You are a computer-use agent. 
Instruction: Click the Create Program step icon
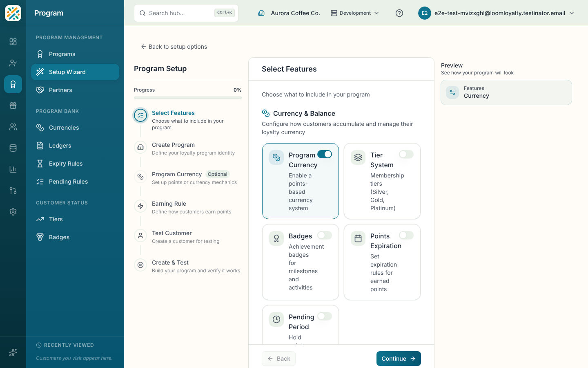(140, 147)
